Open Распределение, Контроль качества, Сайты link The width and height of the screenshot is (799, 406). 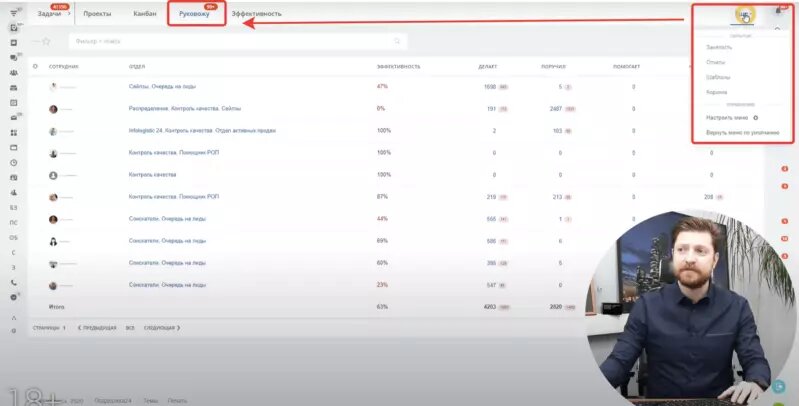coord(184,109)
